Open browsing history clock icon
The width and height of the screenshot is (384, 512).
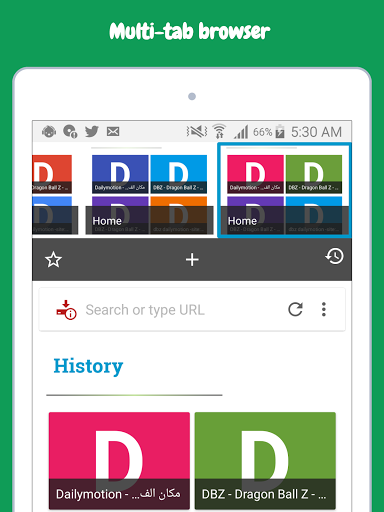pyautogui.click(x=334, y=256)
